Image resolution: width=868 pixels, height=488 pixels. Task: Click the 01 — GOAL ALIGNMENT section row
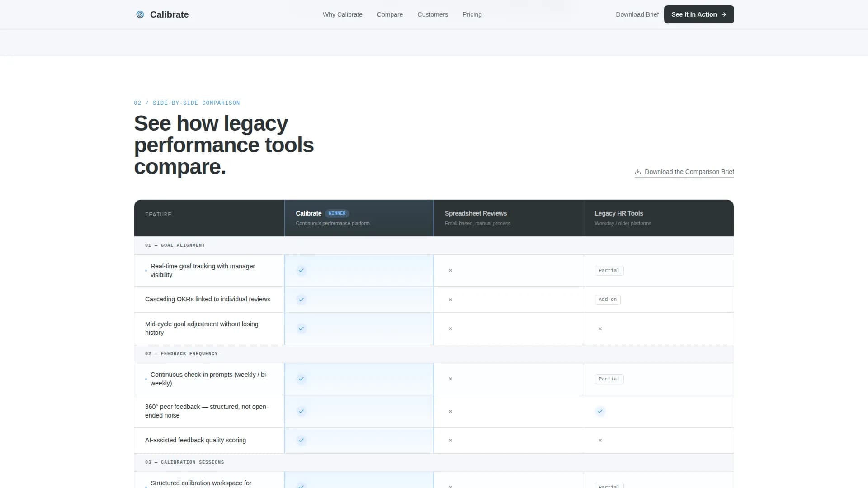[434, 245]
